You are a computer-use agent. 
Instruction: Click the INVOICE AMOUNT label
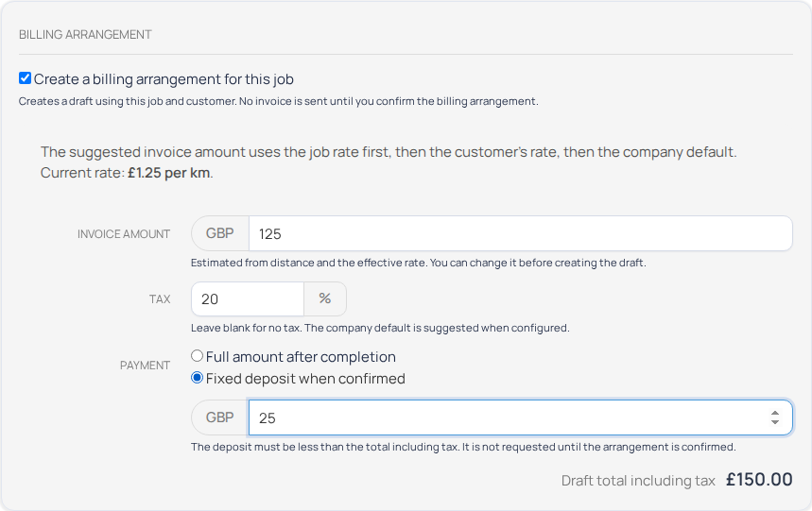[124, 234]
